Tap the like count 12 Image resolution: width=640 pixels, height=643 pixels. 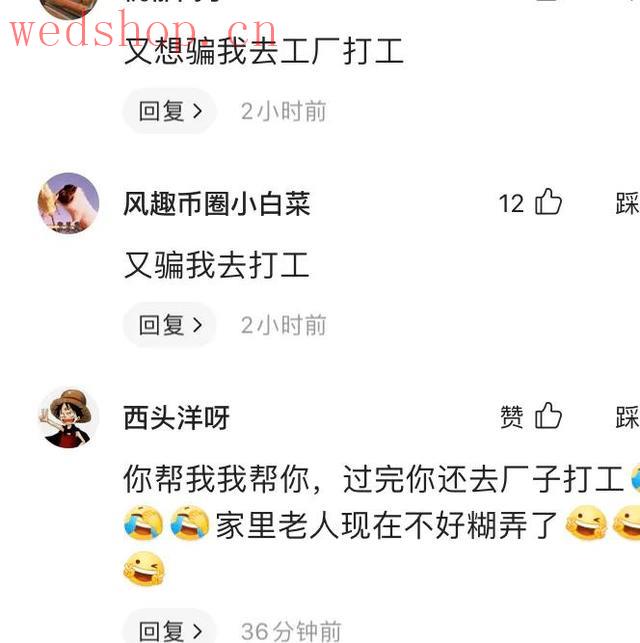coord(511,203)
